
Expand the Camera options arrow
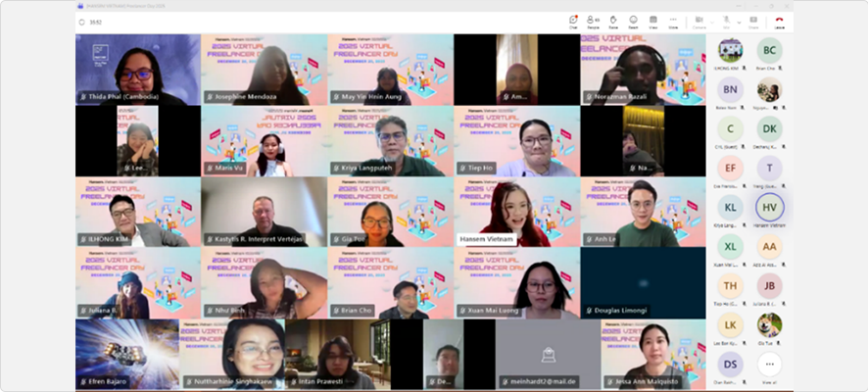[x=712, y=23]
